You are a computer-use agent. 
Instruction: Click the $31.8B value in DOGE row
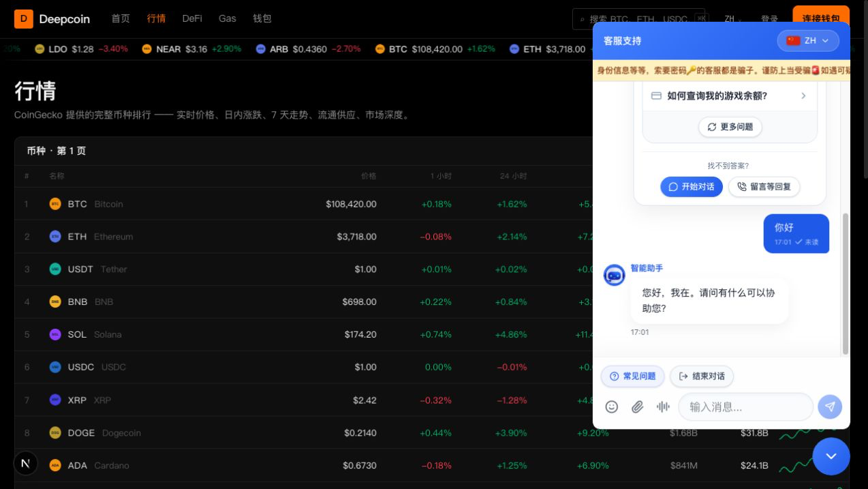click(x=754, y=432)
